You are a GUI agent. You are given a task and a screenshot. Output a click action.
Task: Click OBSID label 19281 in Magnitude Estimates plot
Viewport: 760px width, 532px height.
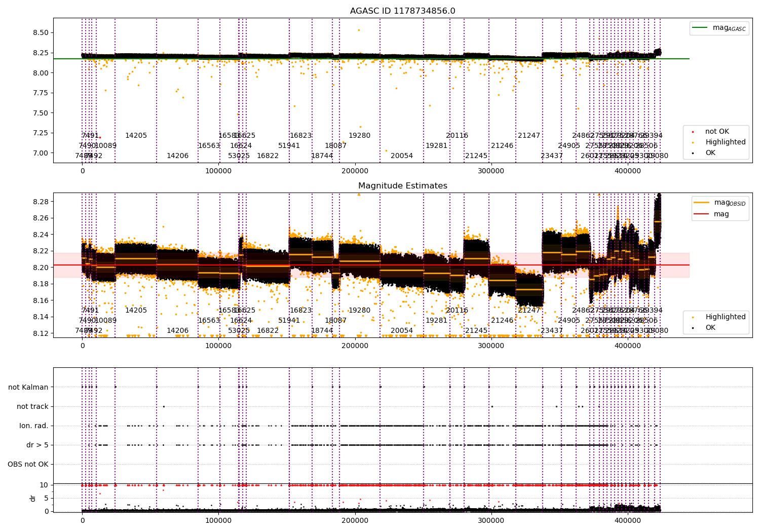point(437,321)
